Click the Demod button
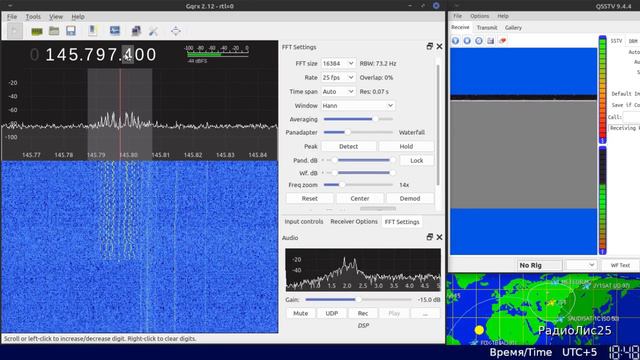The image size is (640, 360). 410,198
